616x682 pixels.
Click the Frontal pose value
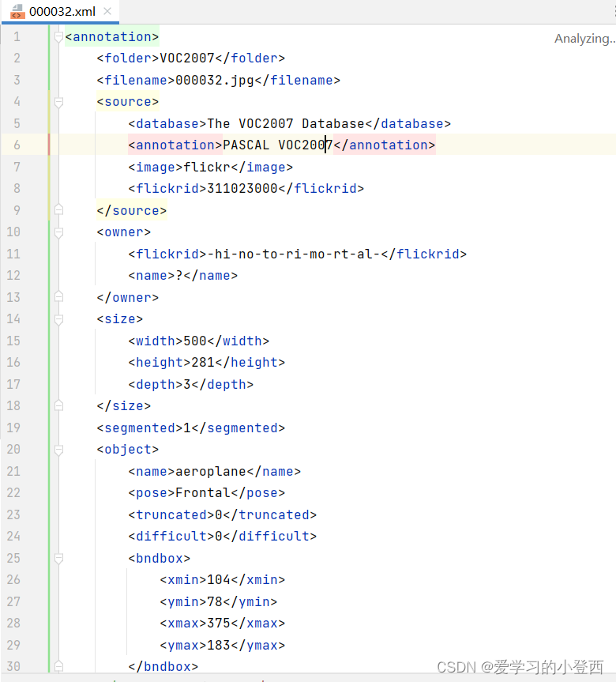[x=203, y=493]
